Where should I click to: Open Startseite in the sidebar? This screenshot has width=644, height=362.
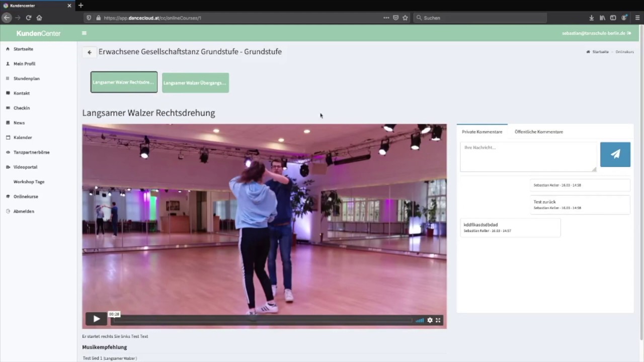(23, 49)
